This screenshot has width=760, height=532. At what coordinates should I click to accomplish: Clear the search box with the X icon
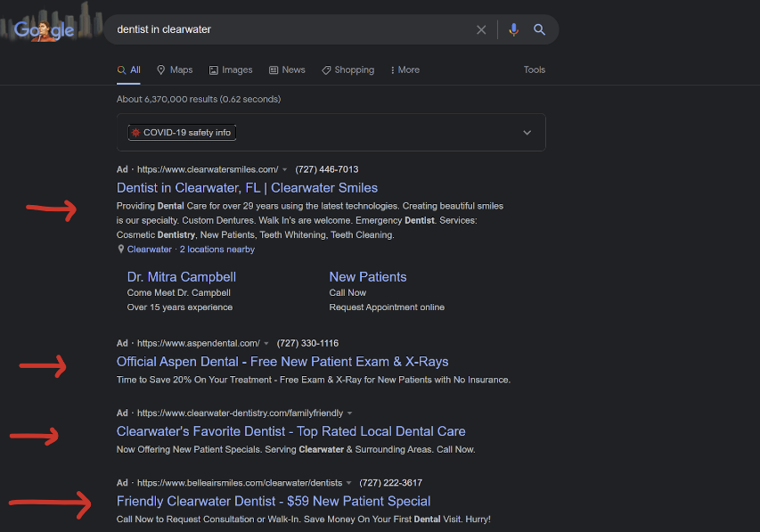coord(481,29)
